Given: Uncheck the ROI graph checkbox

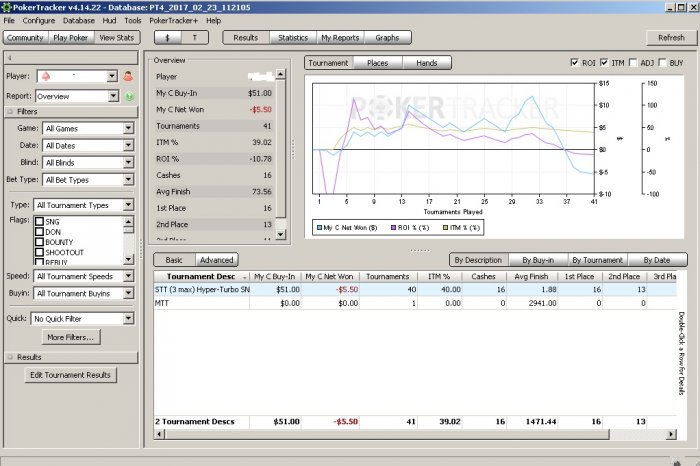Looking at the screenshot, I should 574,63.
